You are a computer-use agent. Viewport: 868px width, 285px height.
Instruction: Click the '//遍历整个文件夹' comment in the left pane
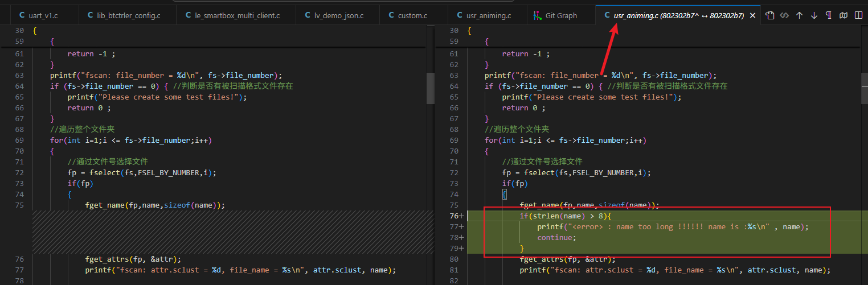[x=83, y=129]
